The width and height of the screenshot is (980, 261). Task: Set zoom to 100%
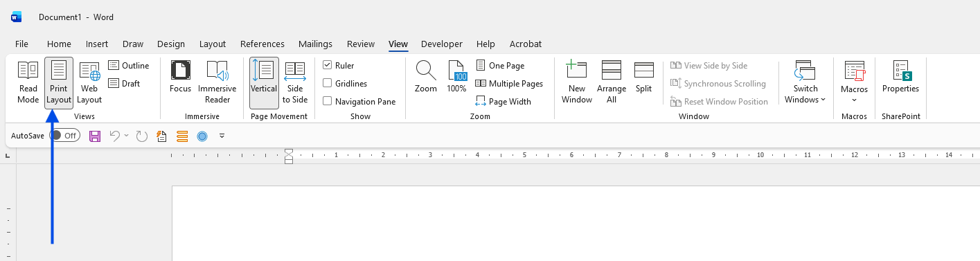tap(456, 77)
